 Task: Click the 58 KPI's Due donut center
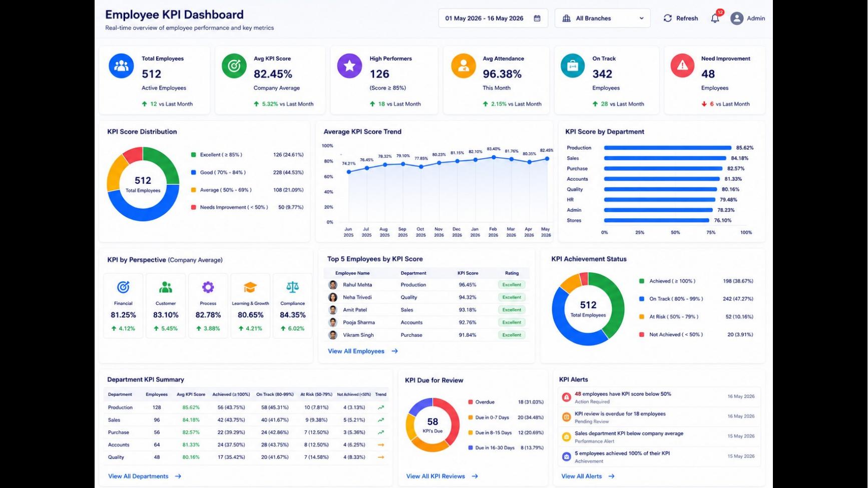432,424
